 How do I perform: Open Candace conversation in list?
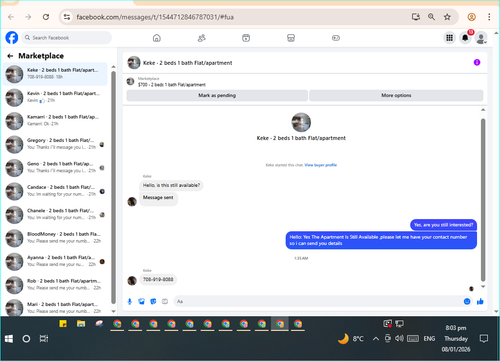point(55,191)
